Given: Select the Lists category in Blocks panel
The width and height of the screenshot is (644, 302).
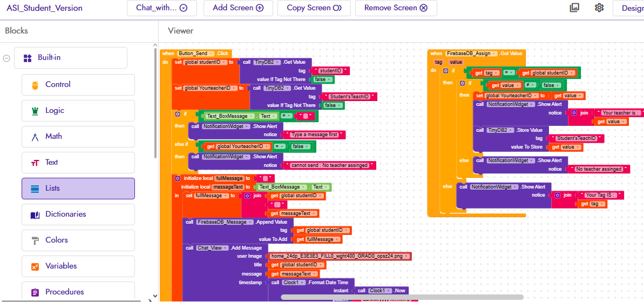Looking at the screenshot, I should point(78,189).
